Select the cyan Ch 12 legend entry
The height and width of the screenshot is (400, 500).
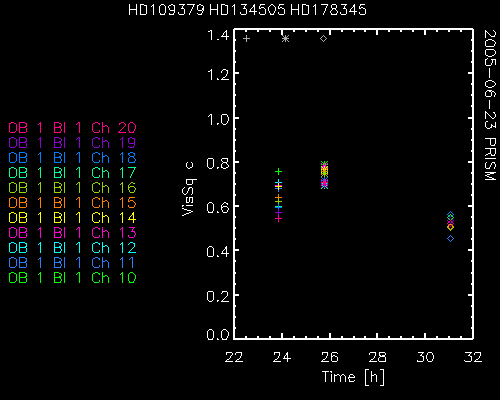(x=72, y=248)
